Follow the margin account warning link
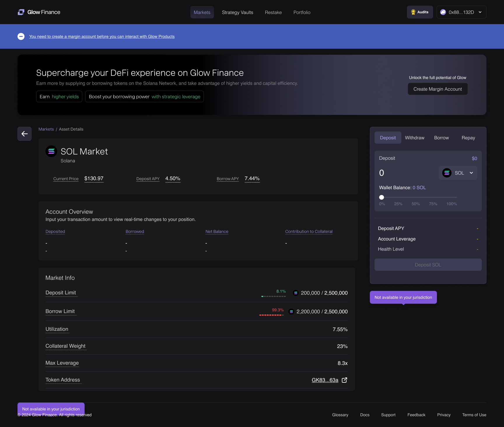Viewport: 504px width, 427px height. tap(102, 36)
